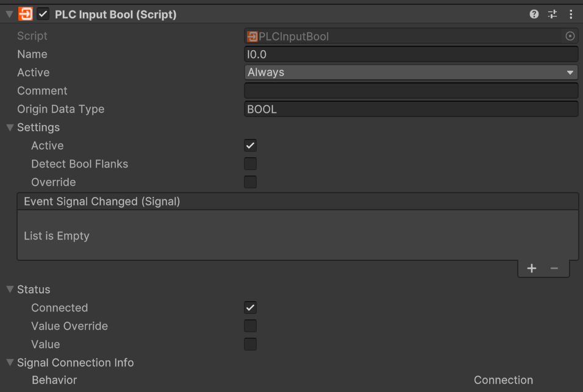Open the Active dropdown showing Always
583x392 pixels.
coord(411,73)
